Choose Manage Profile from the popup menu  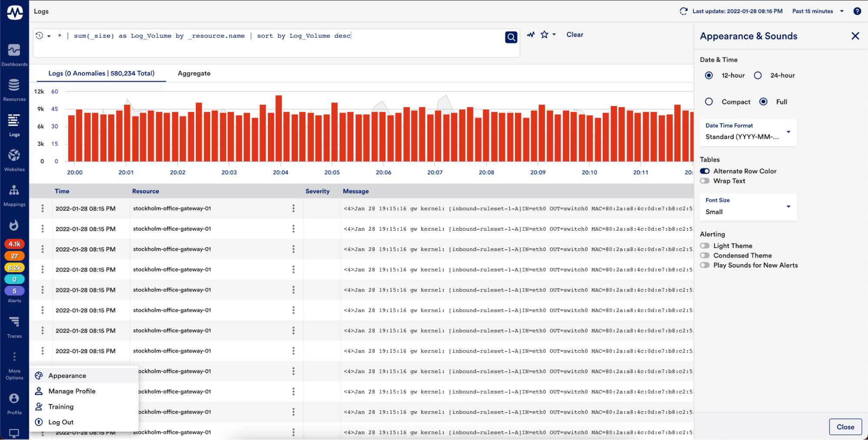tap(84, 391)
